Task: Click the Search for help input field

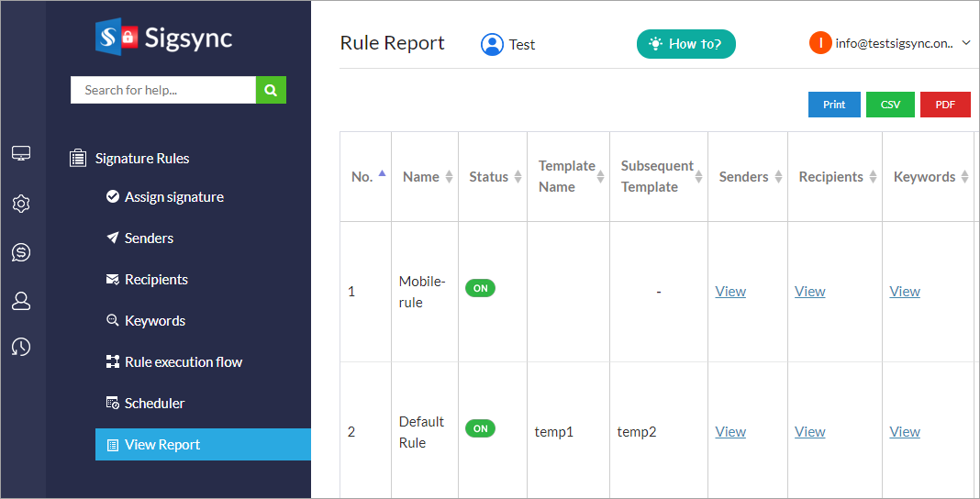Action: (x=162, y=90)
